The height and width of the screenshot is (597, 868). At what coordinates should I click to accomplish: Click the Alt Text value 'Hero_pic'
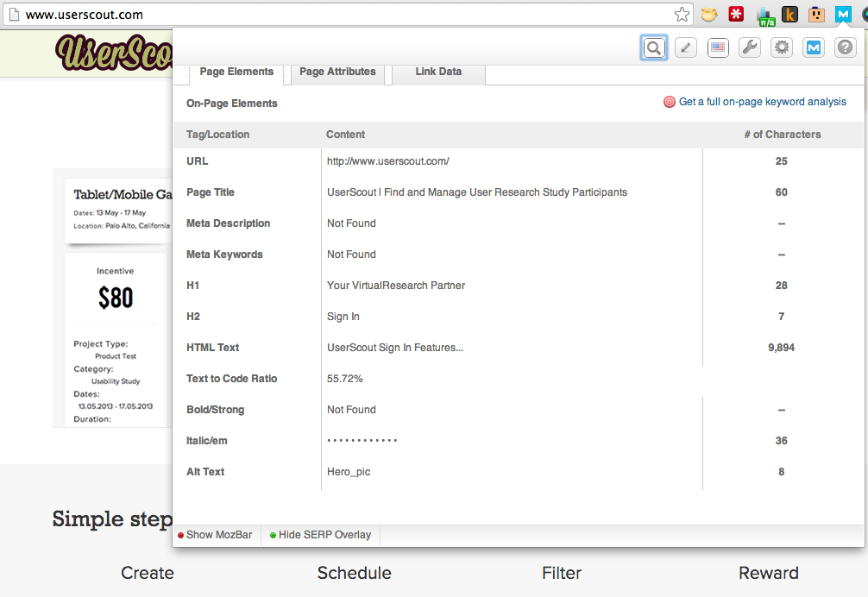(x=349, y=472)
